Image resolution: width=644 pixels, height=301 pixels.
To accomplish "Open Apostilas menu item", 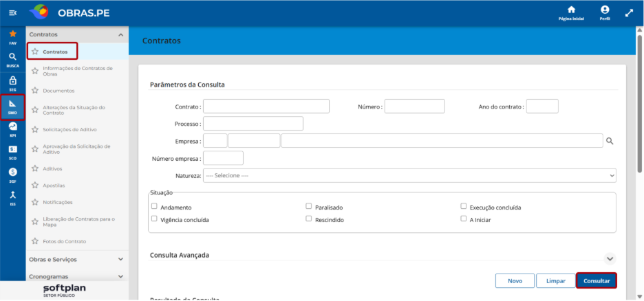I will [54, 186].
